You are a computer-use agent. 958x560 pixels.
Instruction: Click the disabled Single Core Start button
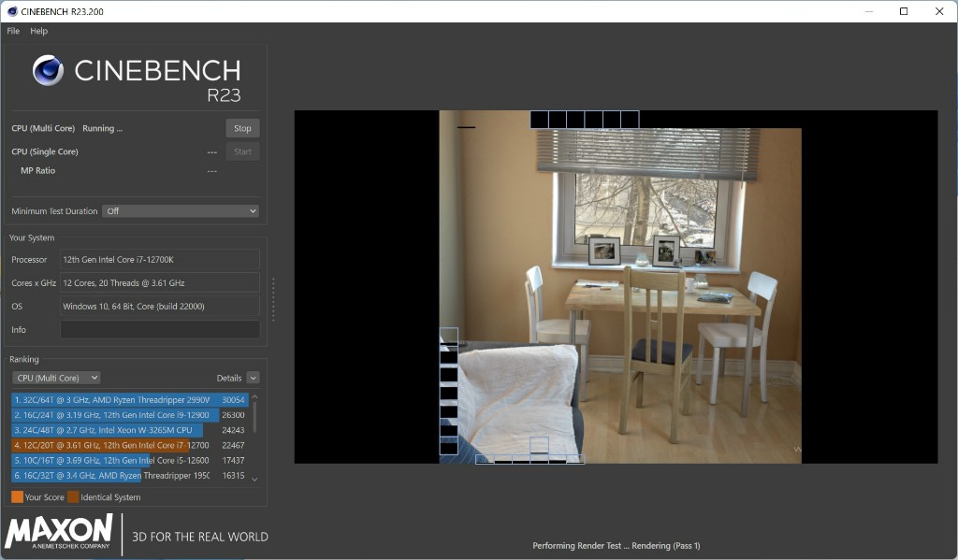tap(242, 151)
